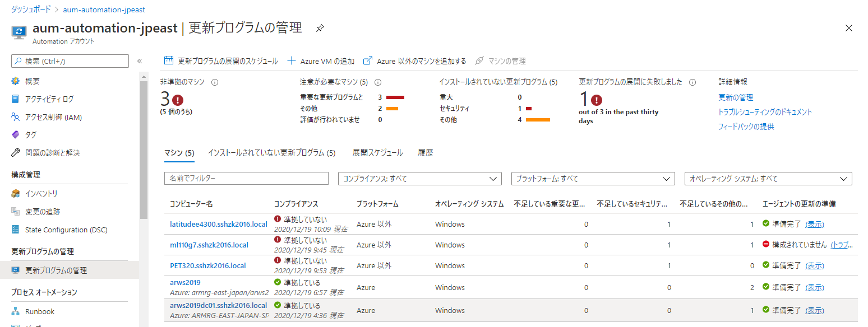Screen dimensions: 868x327
Task: Open the タグ tag icon
Action: 16,135
